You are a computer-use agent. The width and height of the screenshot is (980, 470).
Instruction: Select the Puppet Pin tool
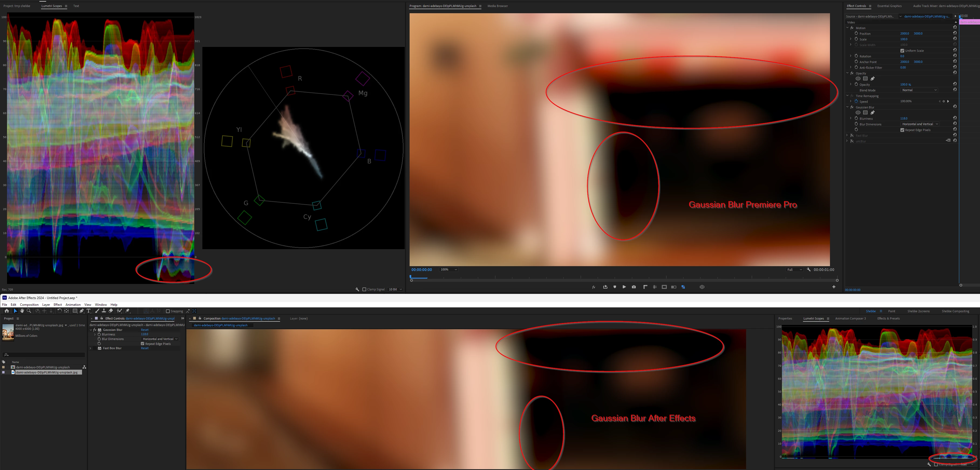(x=127, y=311)
